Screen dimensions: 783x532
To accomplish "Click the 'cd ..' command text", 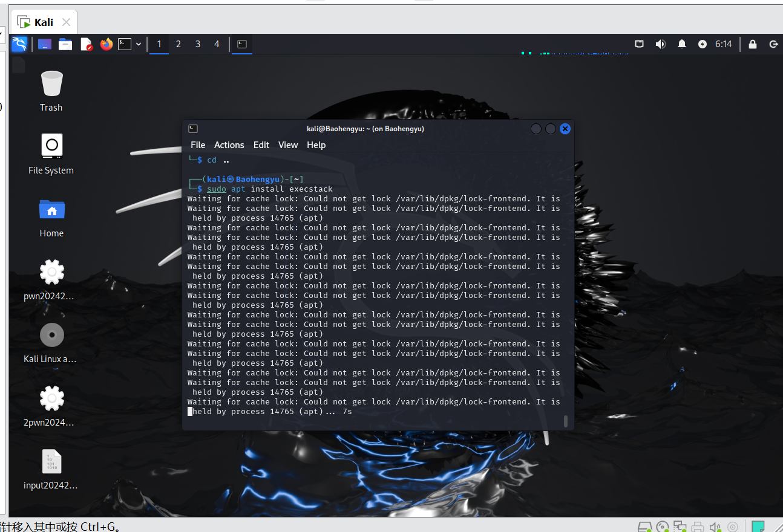I will point(218,160).
